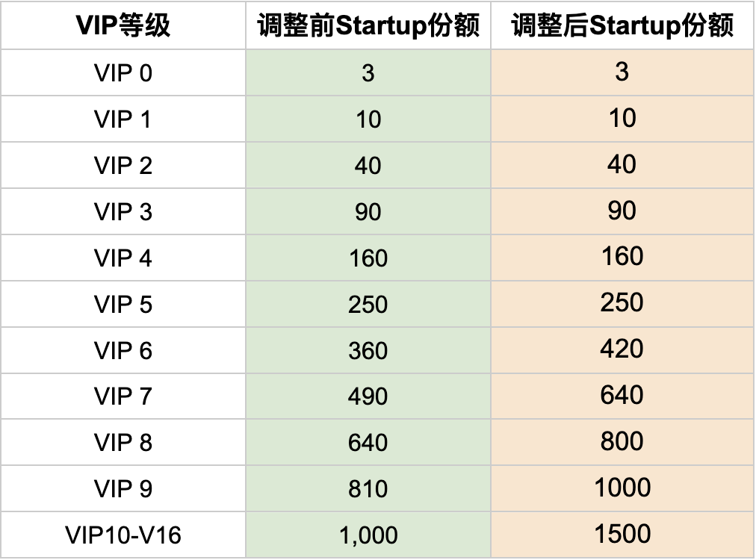Select the 调整前Startup份额 column header
The width and height of the screenshot is (756, 560).
[x=368, y=26]
